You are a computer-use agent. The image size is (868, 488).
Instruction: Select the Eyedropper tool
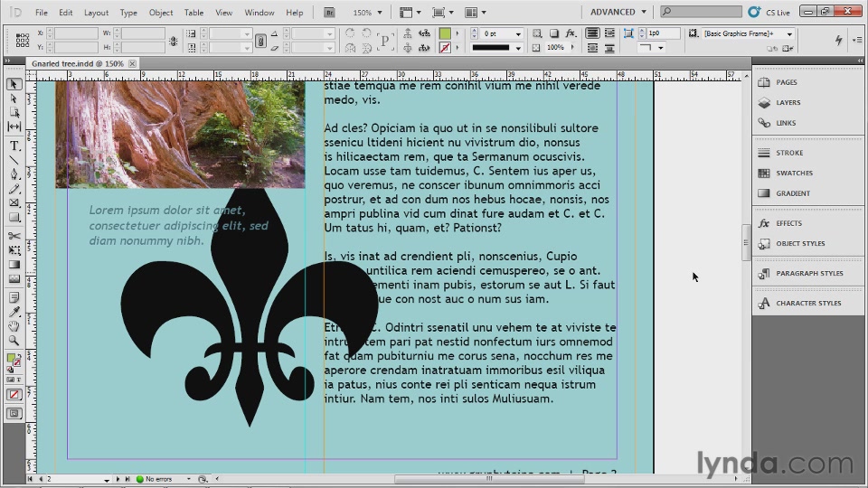[14, 312]
